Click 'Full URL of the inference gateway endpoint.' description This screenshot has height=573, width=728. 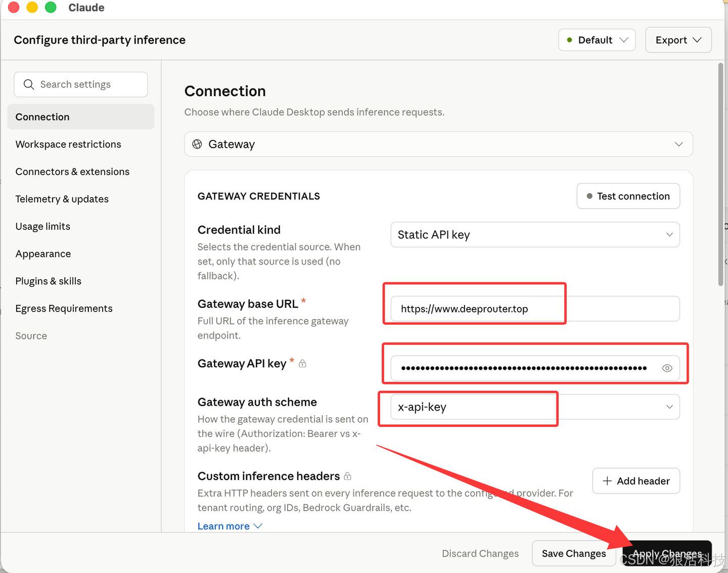pyautogui.click(x=273, y=328)
